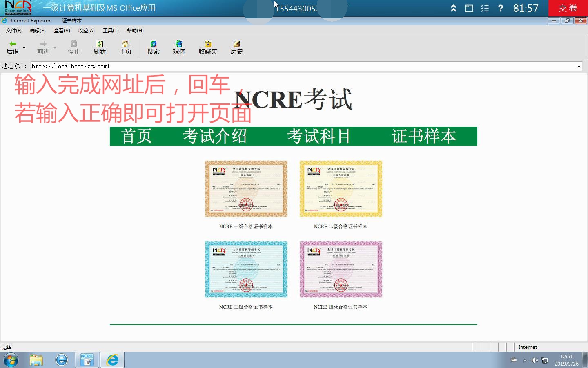Click the 前进 (Forward) toolbar button
This screenshot has width=588, height=368.
pyautogui.click(x=43, y=47)
